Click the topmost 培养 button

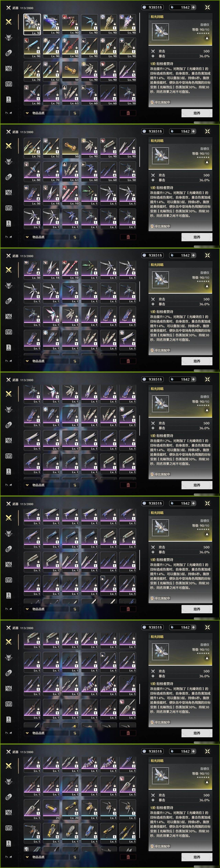click(x=197, y=113)
